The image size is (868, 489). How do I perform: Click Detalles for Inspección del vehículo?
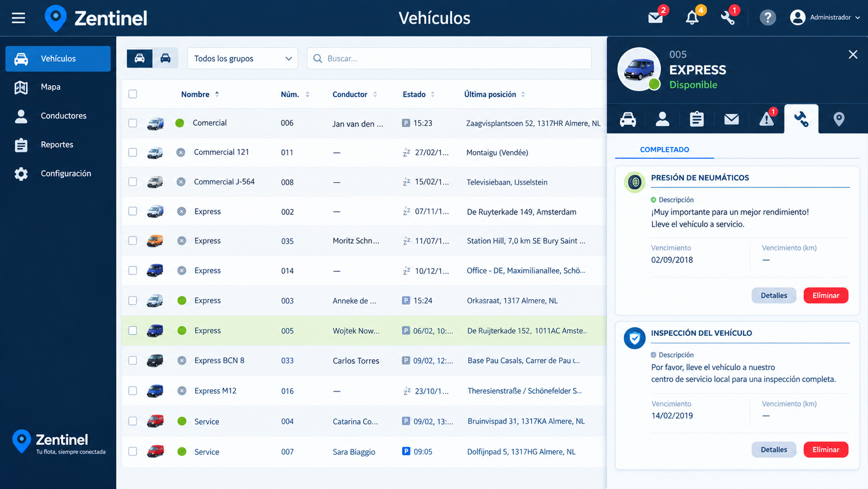[774, 450]
